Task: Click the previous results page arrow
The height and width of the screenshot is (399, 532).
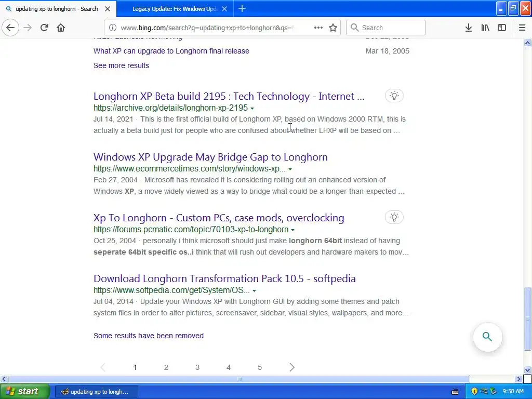Action: 103,367
